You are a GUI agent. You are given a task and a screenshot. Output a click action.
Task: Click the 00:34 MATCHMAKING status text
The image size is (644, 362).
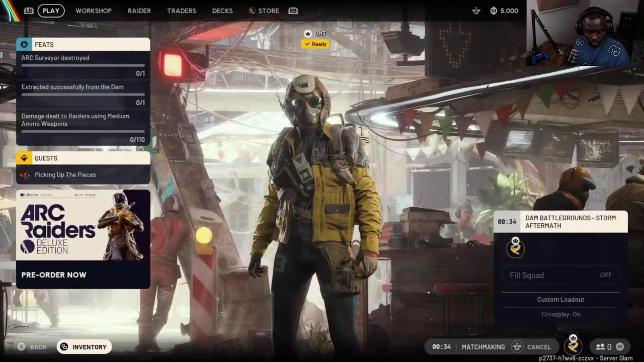point(468,347)
